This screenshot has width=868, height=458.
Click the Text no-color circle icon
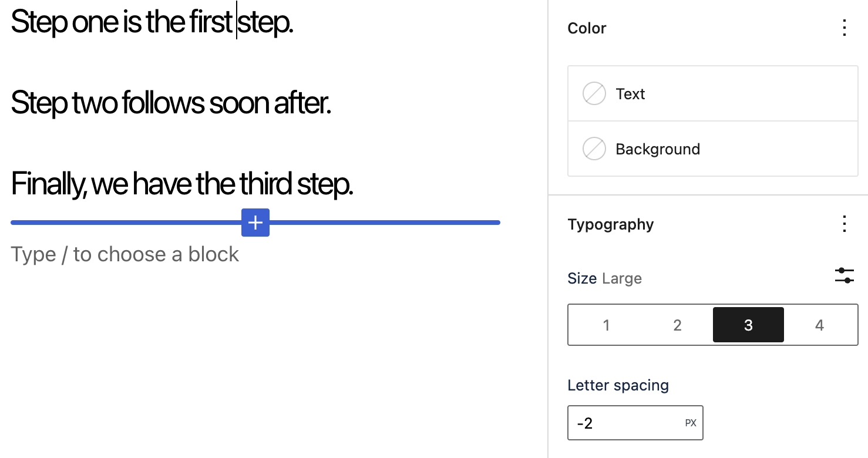tap(594, 93)
